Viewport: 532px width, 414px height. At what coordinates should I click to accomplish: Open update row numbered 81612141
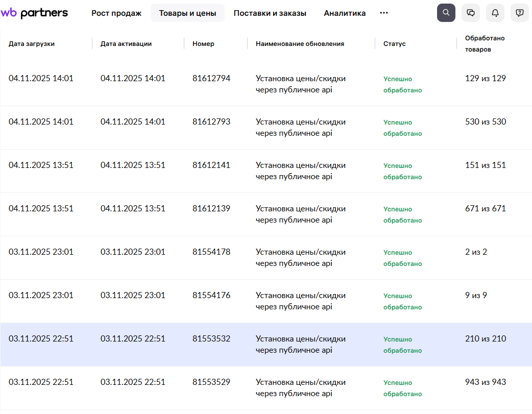pos(211,165)
